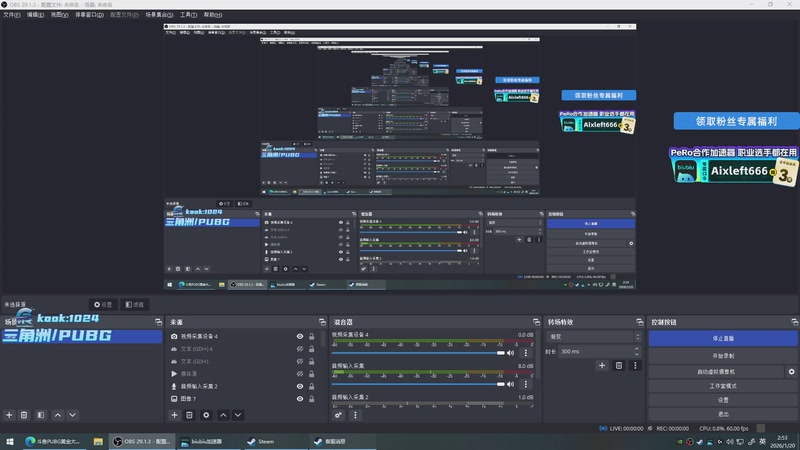Viewport: 800px width, 450px height.
Task: Open 文件(F) menu
Action: point(12,15)
